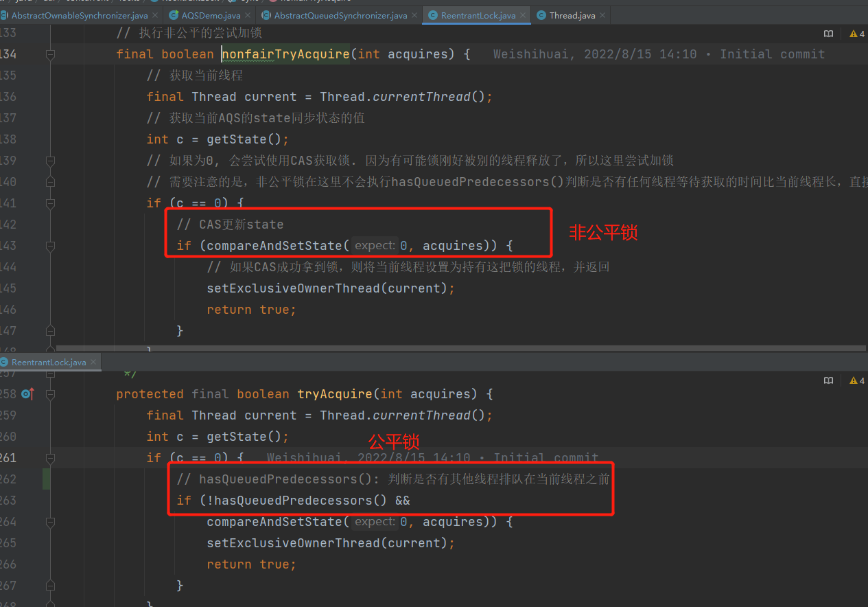
Task: Close the upper ReentrantLock.java tab
Action: (523, 15)
